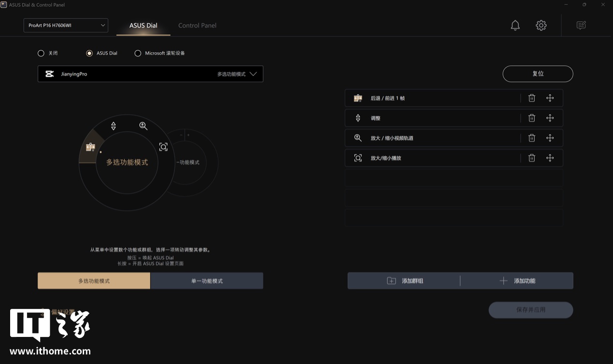Screen dimensions: 613x364
Task: Click the up-down icon in 调整 row
Action: click(358, 118)
